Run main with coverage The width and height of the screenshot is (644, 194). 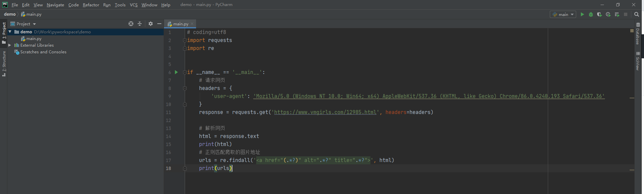coord(600,14)
